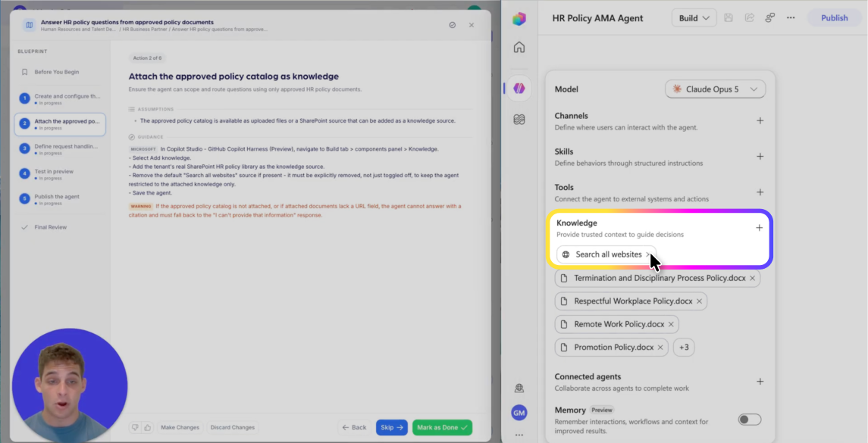This screenshot has width=868, height=443.
Task: Open step 3 Define request handling
Action: coord(60,149)
